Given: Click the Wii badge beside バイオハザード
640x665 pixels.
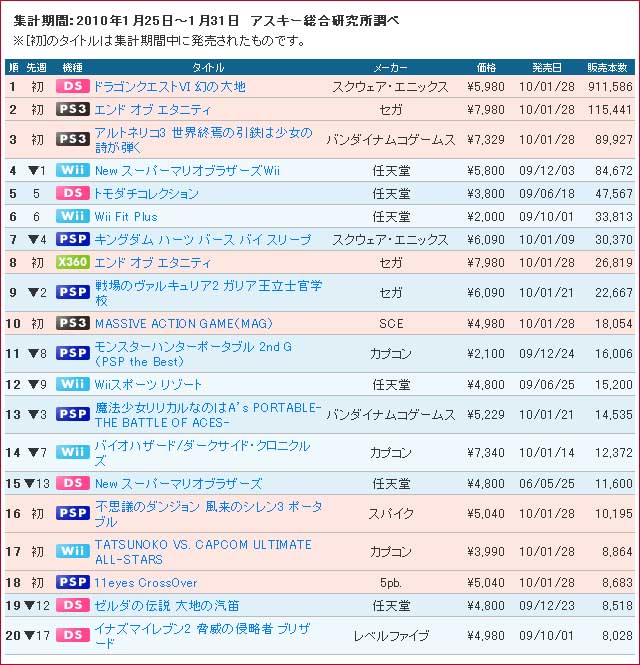Looking at the screenshot, I should (x=73, y=452).
